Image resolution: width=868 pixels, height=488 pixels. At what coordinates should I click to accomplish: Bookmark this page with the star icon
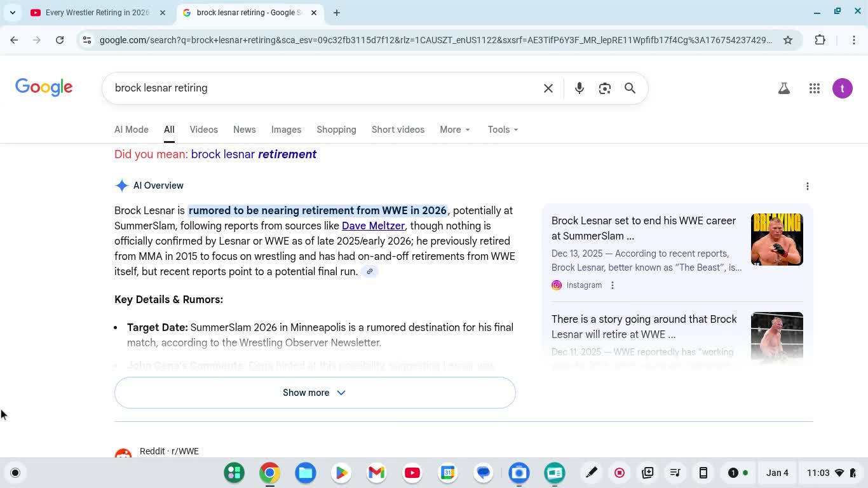pos(787,40)
